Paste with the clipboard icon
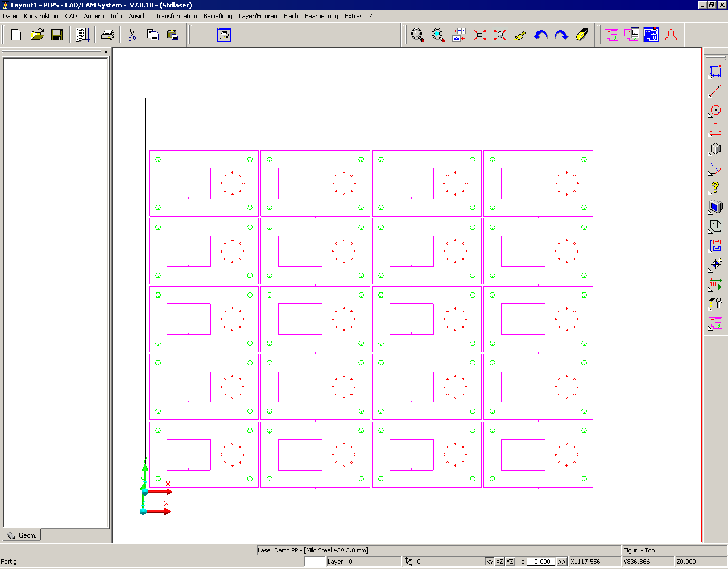Screen dimensions: 728x569 tap(173, 35)
